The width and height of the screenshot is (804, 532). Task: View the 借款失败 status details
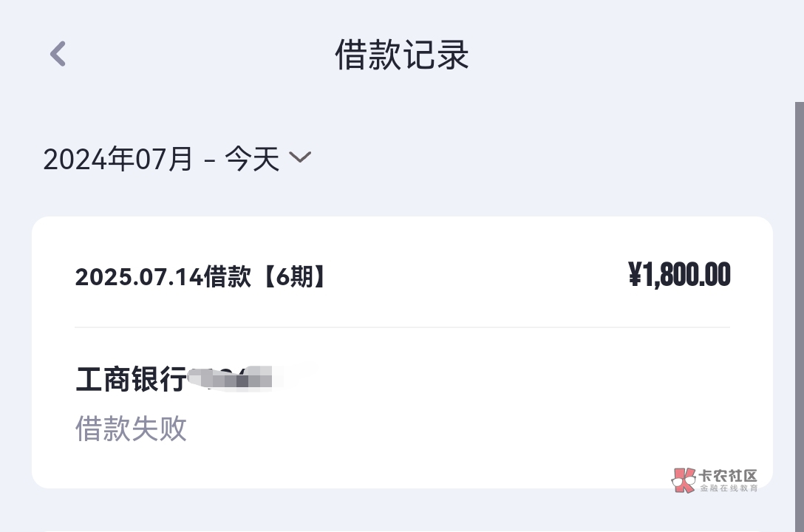pyautogui.click(x=131, y=429)
